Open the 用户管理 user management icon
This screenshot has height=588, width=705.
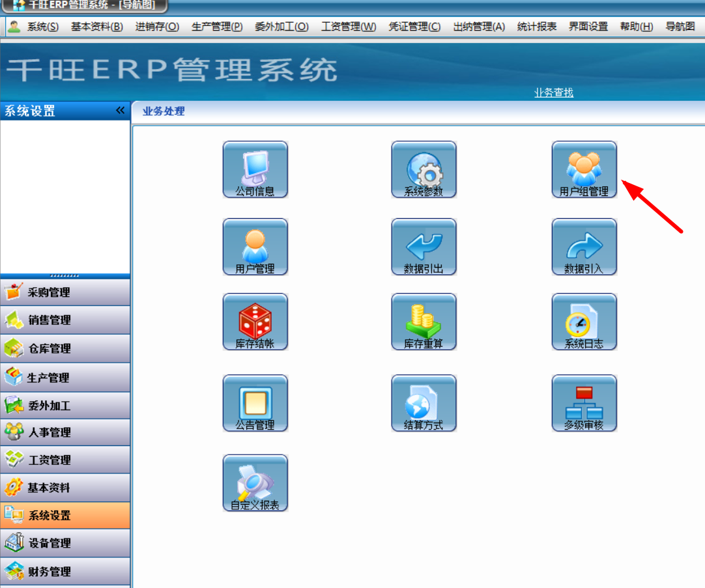pos(255,247)
